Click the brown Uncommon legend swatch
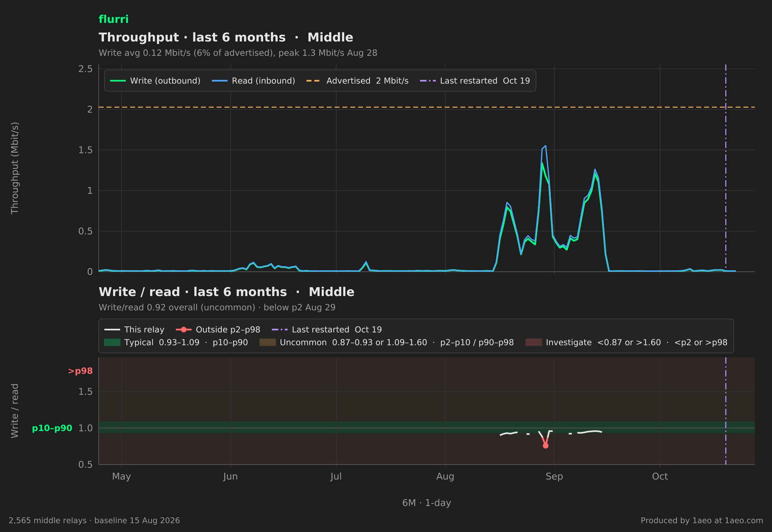 click(268, 343)
